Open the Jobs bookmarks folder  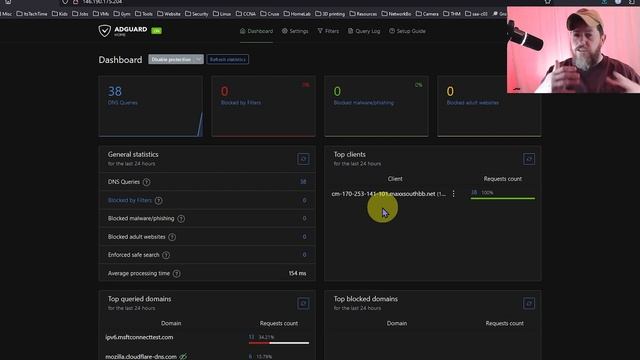pyautogui.click(x=80, y=14)
